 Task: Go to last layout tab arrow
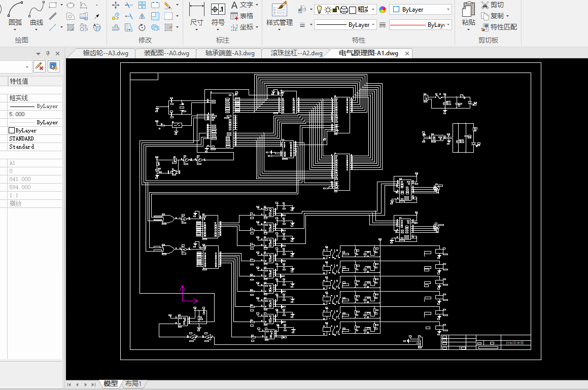tap(93, 384)
